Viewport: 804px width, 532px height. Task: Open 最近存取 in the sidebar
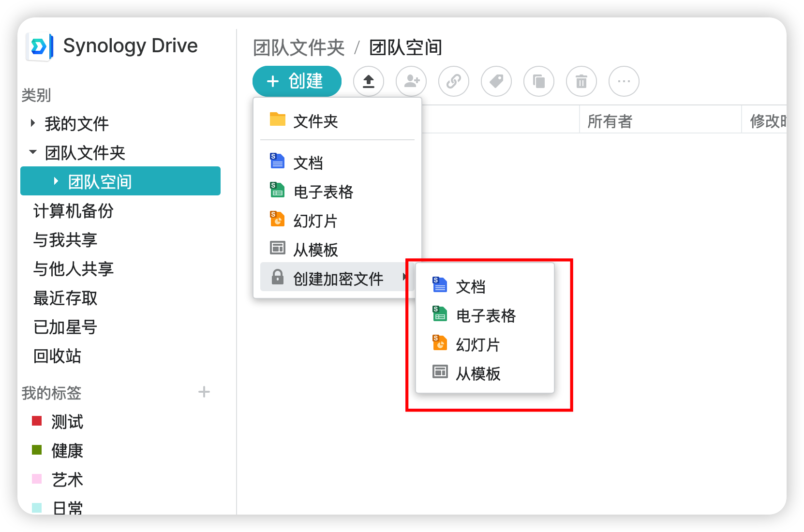click(x=65, y=298)
